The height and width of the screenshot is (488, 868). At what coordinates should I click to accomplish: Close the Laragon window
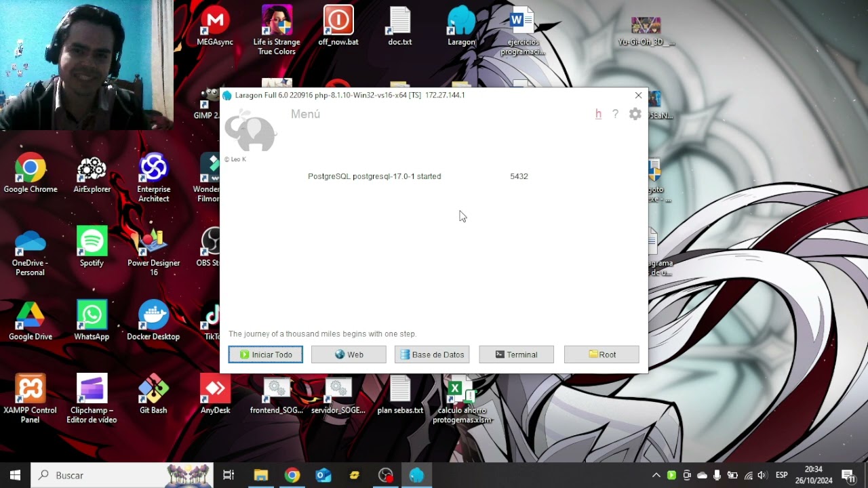click(x=638, y=96)
